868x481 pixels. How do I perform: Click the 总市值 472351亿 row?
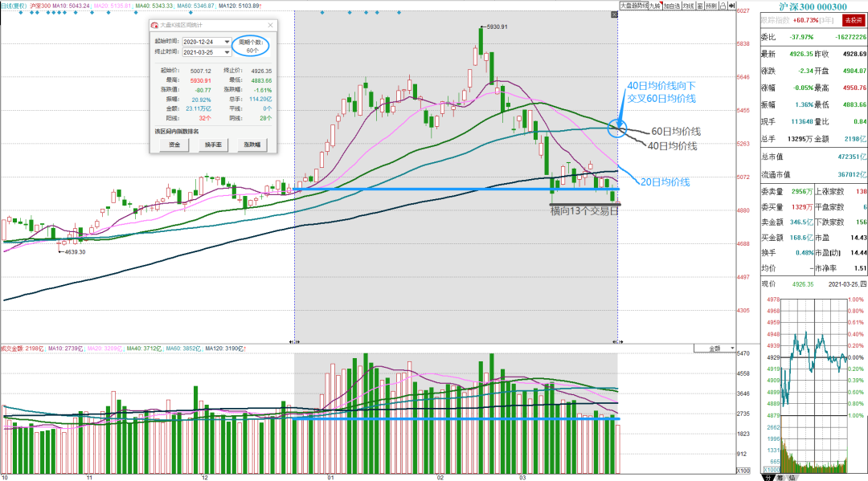tap(813, 157)
